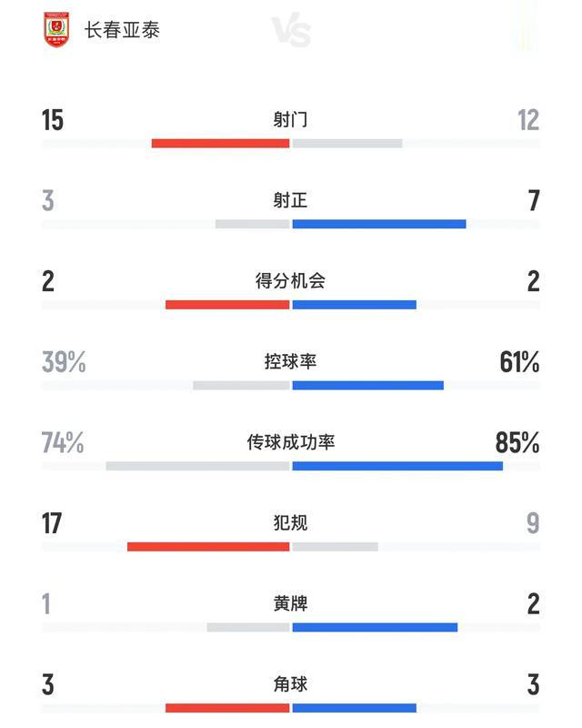582x728 pixels.
Task: Click the blue 控球率 possession bar
Action: 368,385
